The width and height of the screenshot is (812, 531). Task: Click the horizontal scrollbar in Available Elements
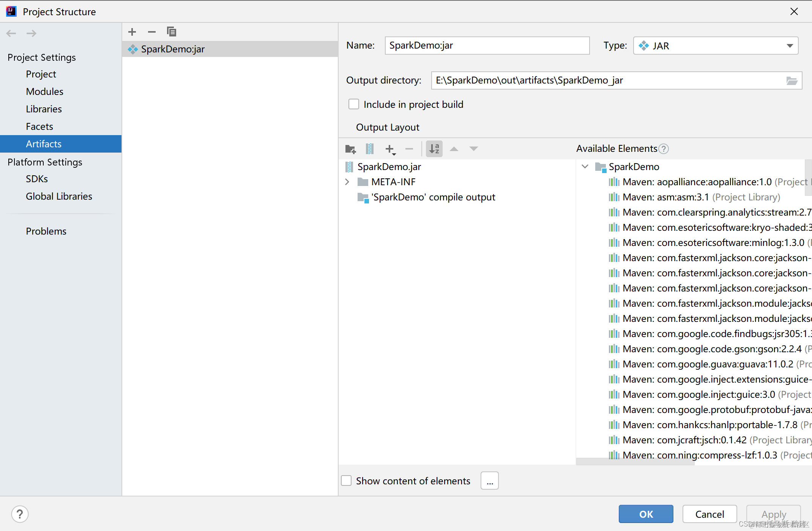tap(635, 461)
